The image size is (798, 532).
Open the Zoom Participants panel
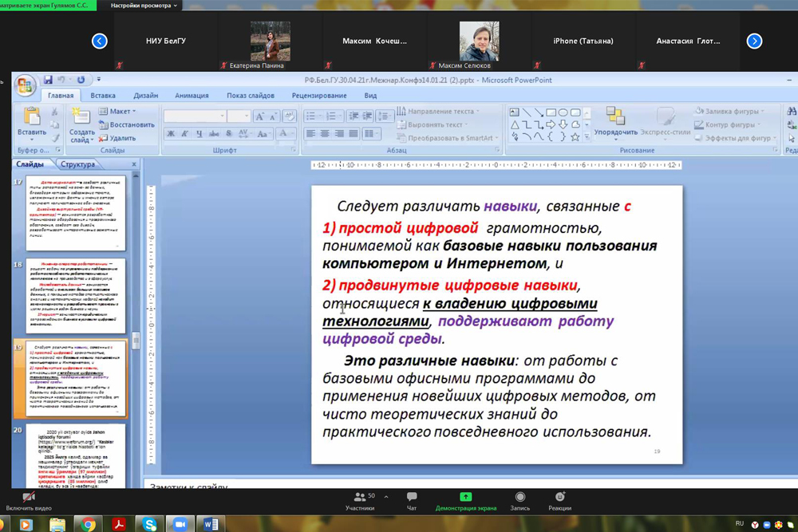[360, 497]
